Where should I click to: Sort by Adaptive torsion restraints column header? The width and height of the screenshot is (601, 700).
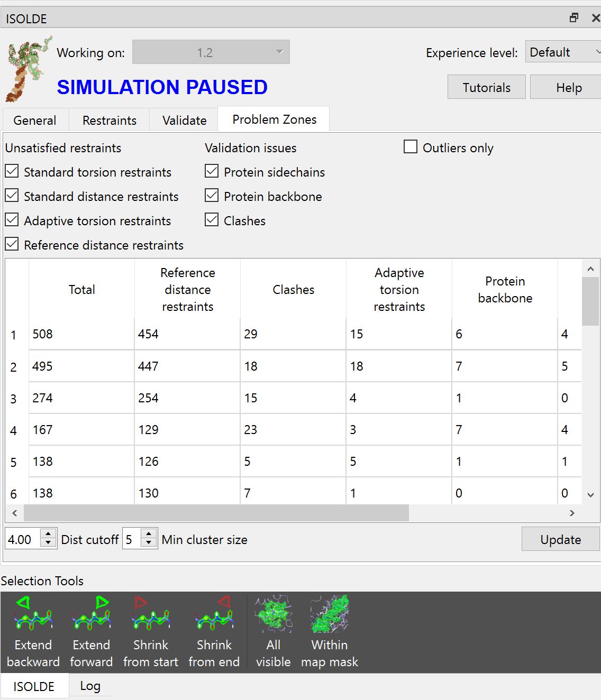(399, 289)
